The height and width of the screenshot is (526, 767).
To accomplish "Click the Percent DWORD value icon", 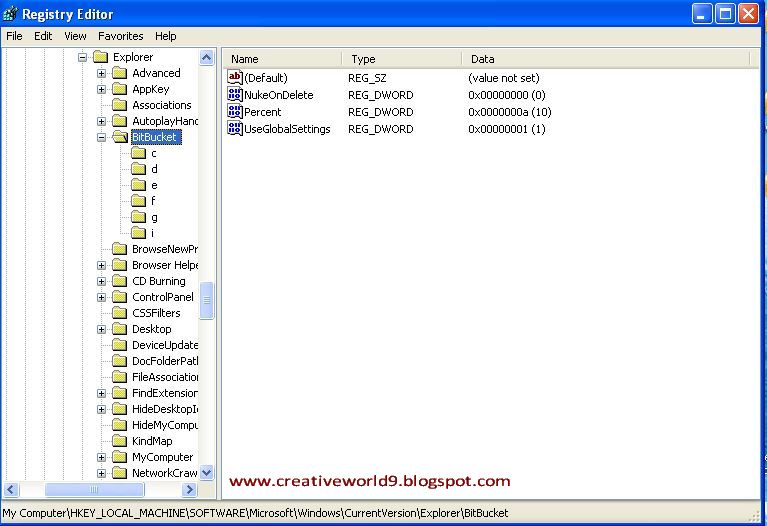I will (235, 112).
